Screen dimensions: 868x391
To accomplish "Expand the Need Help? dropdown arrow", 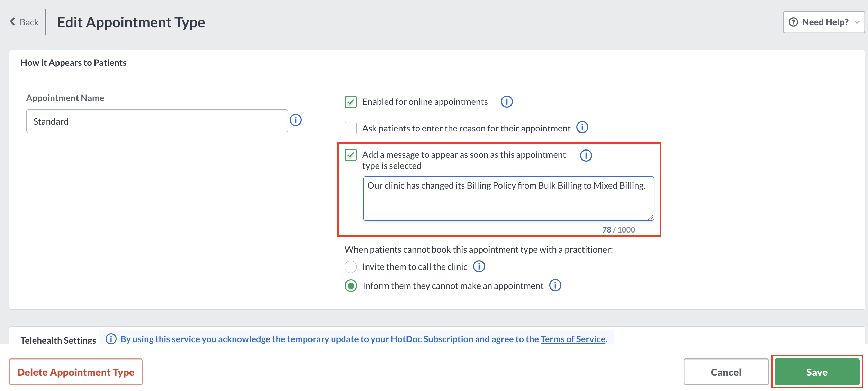I will tap(857, 22).
